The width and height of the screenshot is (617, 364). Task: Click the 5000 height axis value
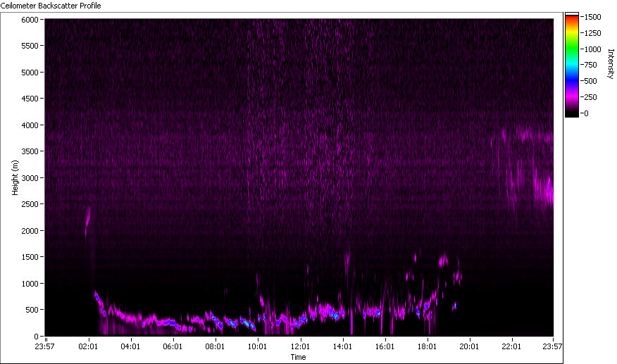pos(30,73)
